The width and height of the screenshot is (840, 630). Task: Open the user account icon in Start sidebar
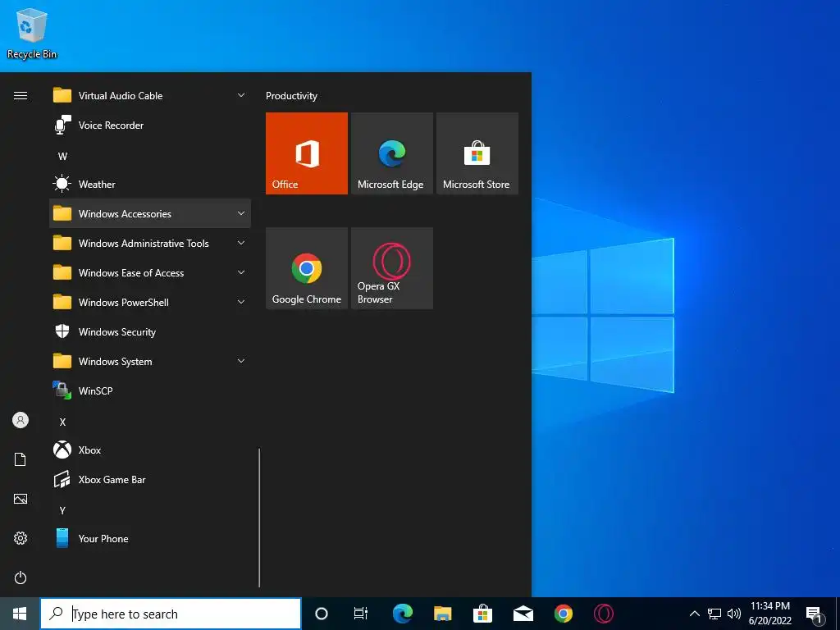21,420
